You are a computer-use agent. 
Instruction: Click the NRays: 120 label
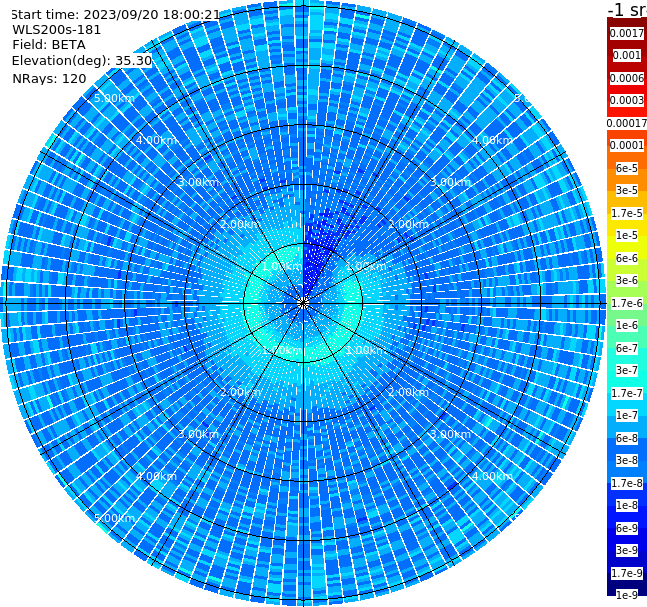click(49, 78)
